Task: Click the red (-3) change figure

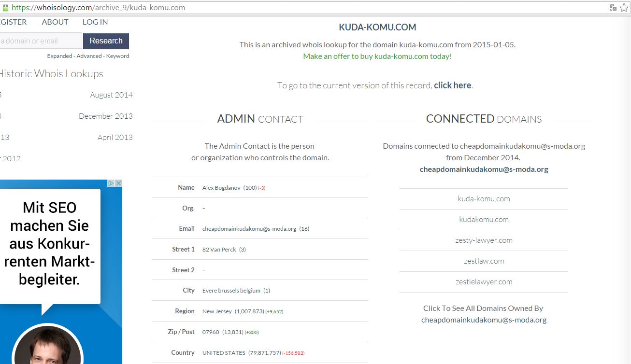Action: coord(262,188)
